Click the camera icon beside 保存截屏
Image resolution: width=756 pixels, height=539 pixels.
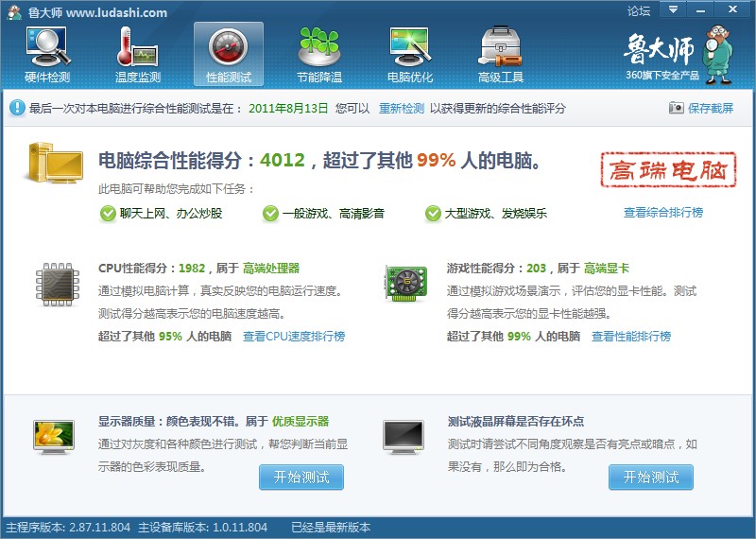[x=676, y=109]
